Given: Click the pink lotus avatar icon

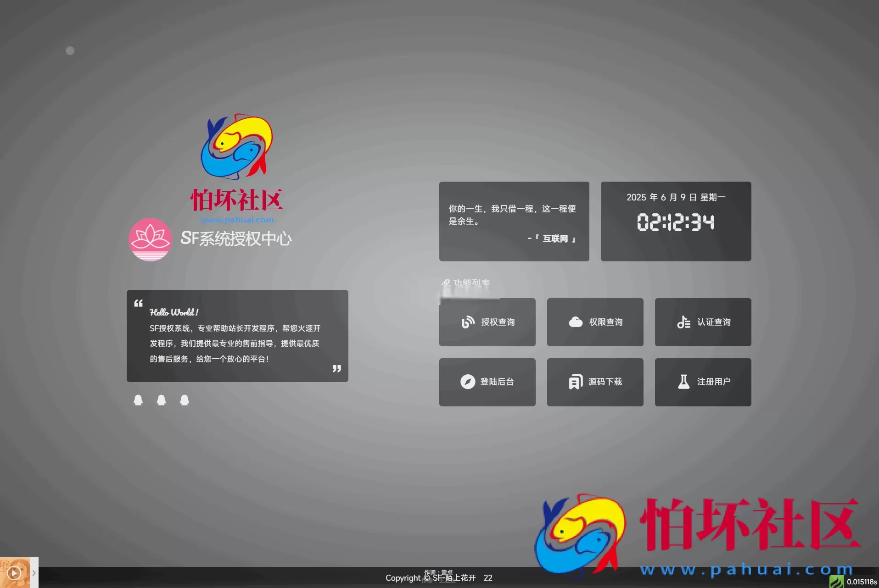Looking at the screenshot, I should (150, 239).
